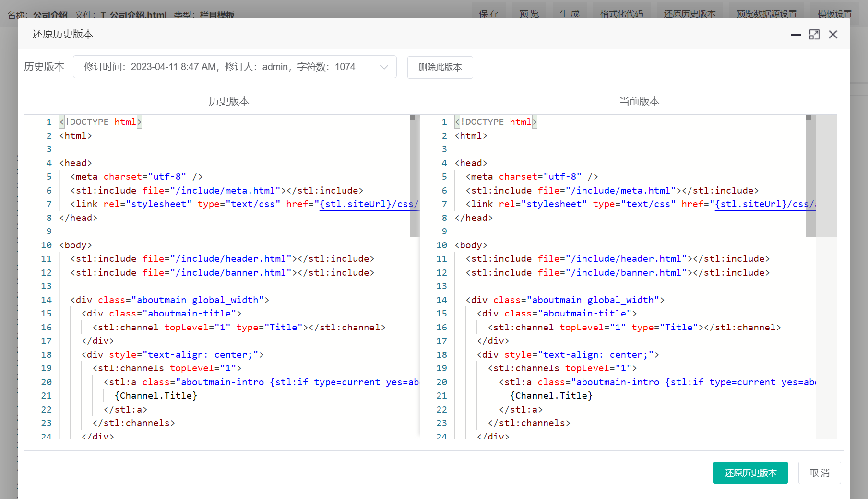Screen dimensions: 868x499
Task: Click line number 10 in current version pane
Action: coord(441,245)
